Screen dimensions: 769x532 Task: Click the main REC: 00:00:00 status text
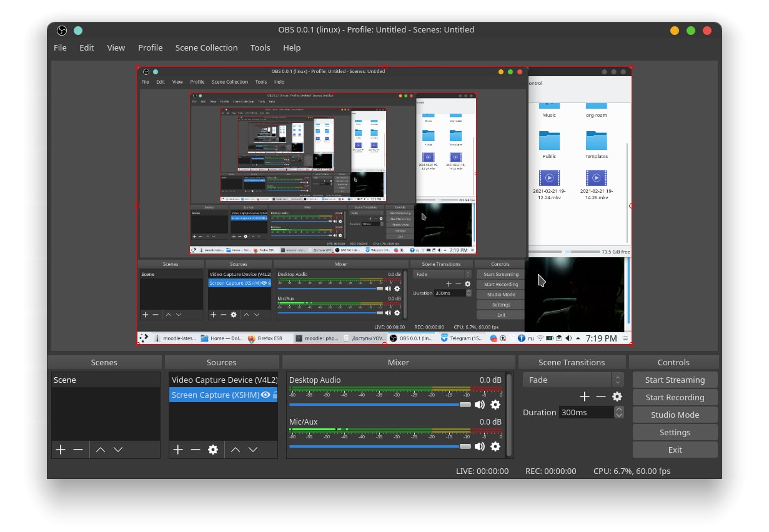click(x=550, y=471)
